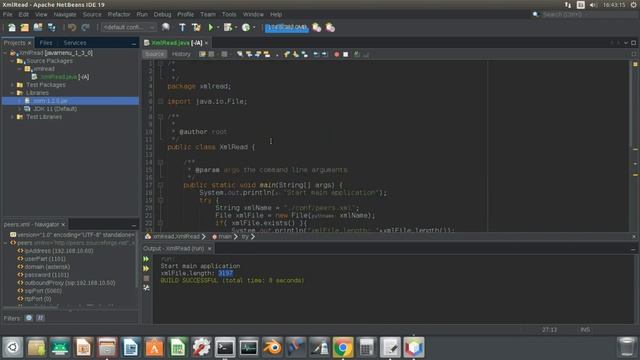Image resolution: width=640 pixels, height=360 pixels.
Task: Select the Output - XmlRead (run) tab
Action: click(x=177, y=248)
